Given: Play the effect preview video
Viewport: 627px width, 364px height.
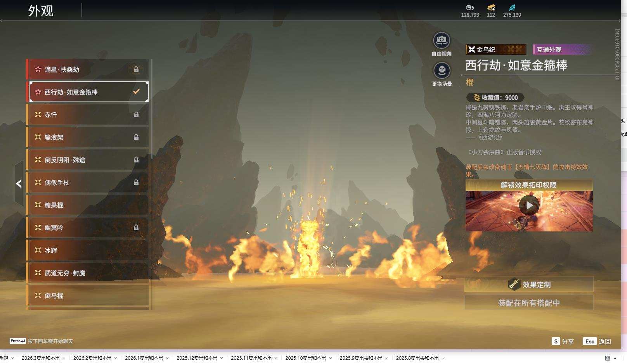Looking at the screenshot, I should point(529,205).
